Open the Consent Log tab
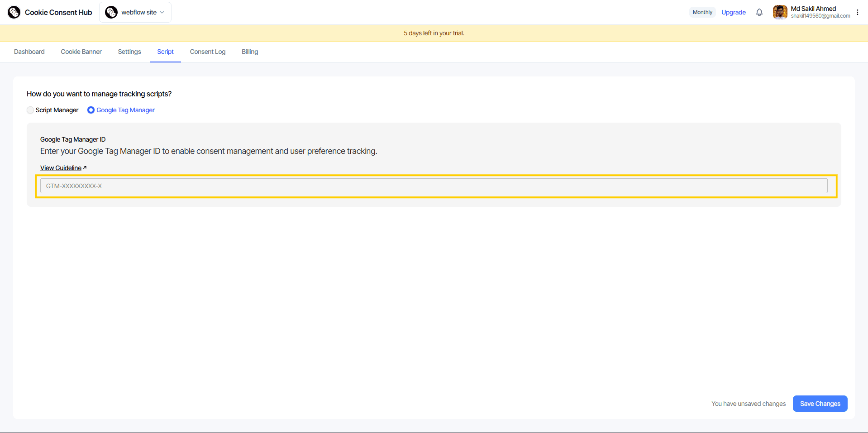The width and height of the screenshot is (868, 433). [208, 52]
